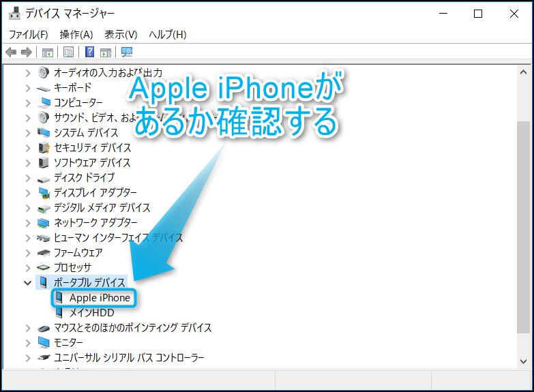Open the Properties toolbar icon
This screenshot has width=534, height=392.
click(68, 52)
